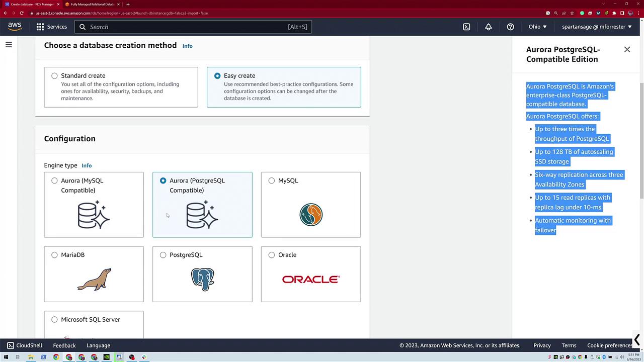Click the page vertical scrollbar

[x=641, y=141]
